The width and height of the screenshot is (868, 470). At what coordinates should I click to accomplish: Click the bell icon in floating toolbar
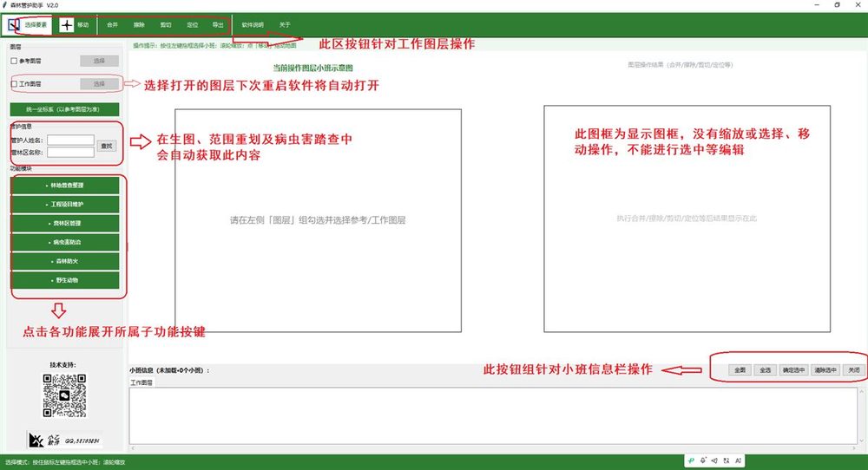click(703, 460)
